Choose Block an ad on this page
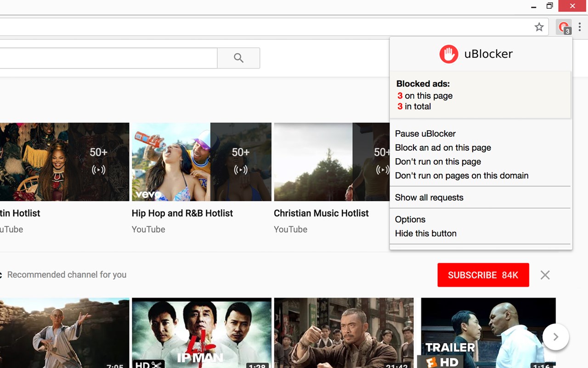The height and width of the screenshot is (368, 588). 443,148
